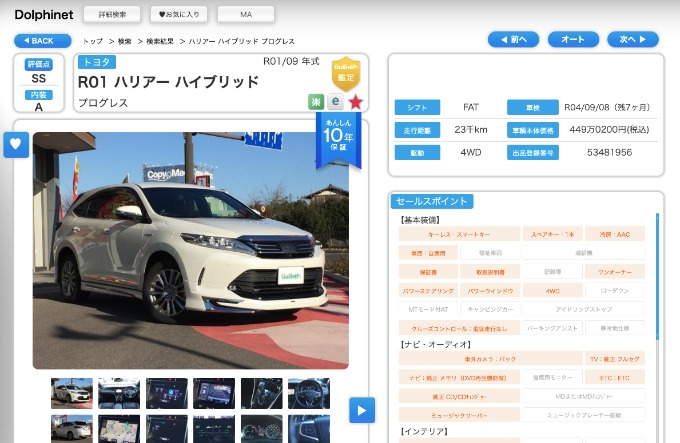Open the MA tab
The image size is (680, 443).
(x=246, y=14)
